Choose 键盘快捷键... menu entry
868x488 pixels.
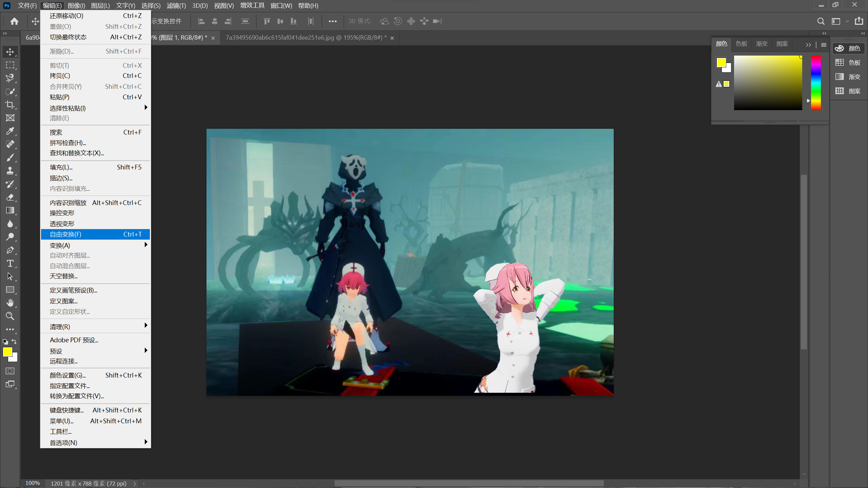coord(95,410)
